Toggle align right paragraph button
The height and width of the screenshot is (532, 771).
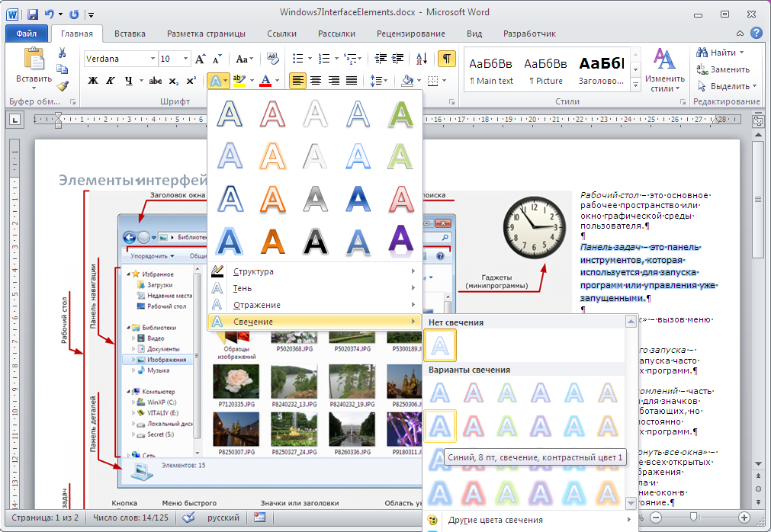333,81
